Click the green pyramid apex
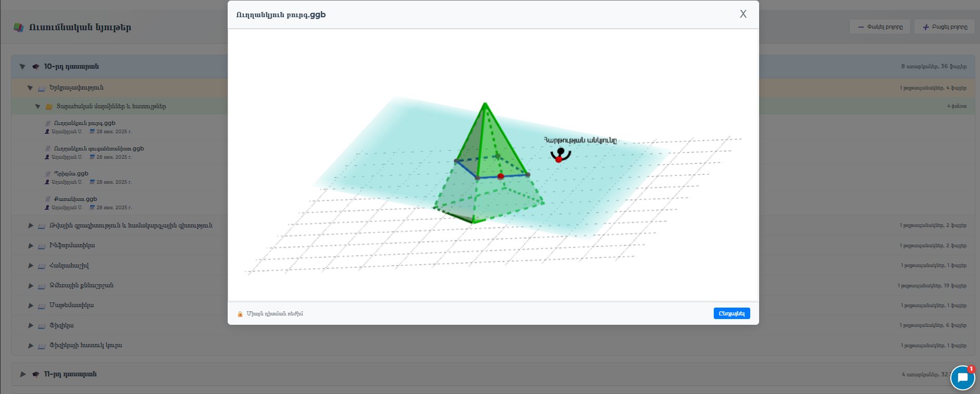This screenshot has height=394, width=980. [x=485, y=103]
